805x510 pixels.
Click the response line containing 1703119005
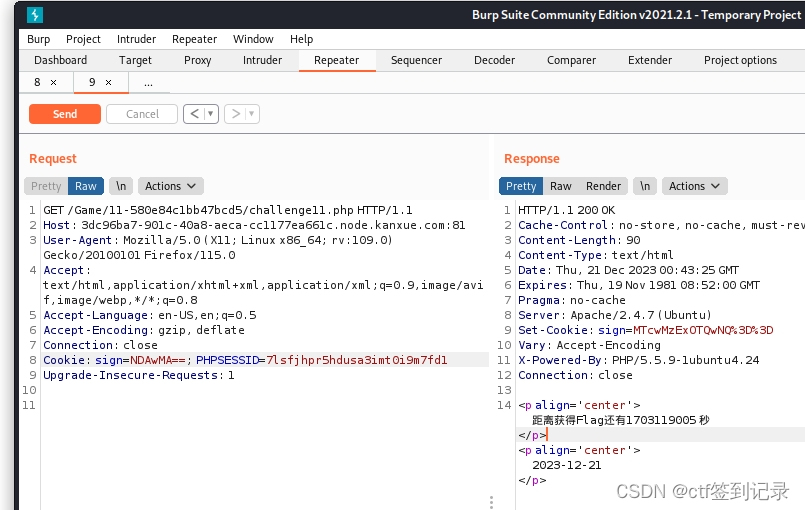[x=621, y=420]
